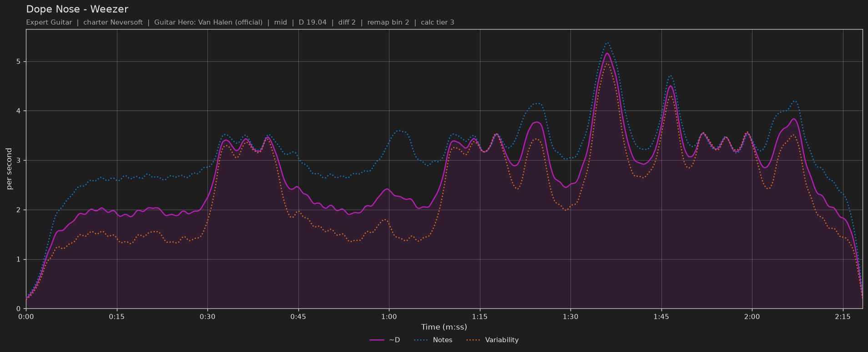868x352 pixels.
Task: Click the 0:45 x-axis tick label
Action: click(x=298, y=317)
